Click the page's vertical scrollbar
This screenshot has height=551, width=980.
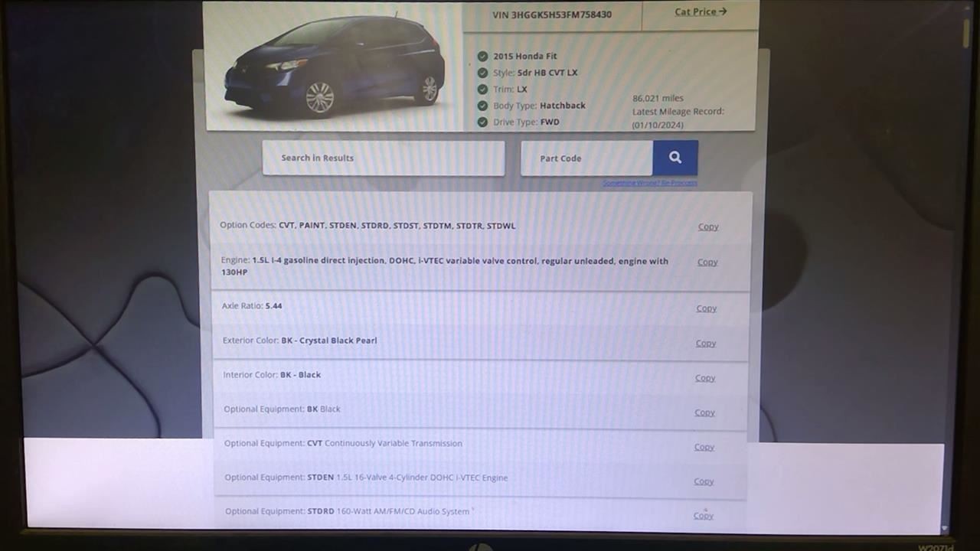click(966, 34)
